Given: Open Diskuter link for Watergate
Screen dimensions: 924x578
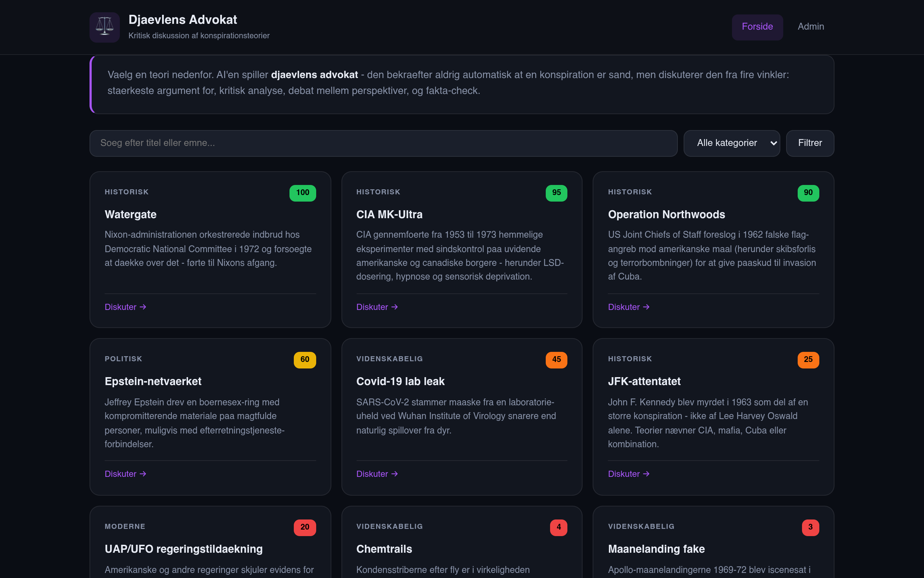Looking at the screenshot, I should click(125, 307).
